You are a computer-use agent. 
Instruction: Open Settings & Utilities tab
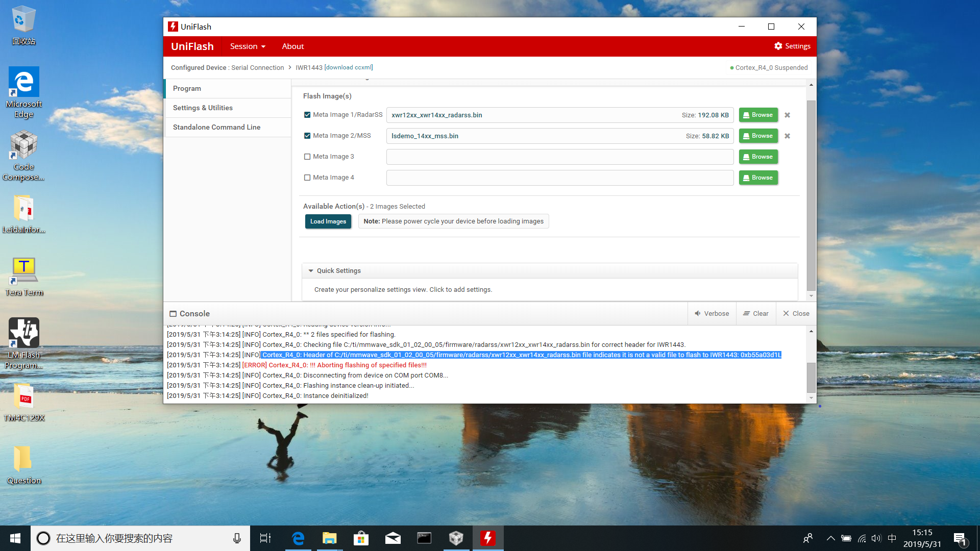click(228, 108)
